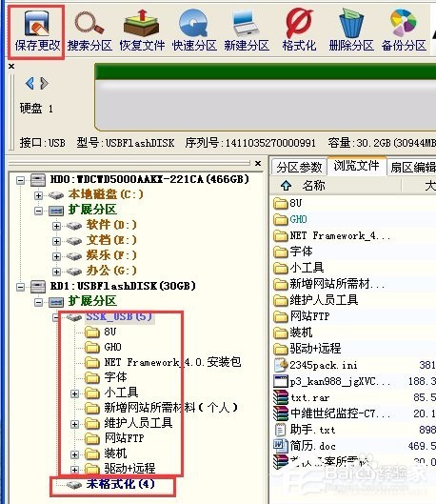This screenshot has width=436, height=504.
Task: Select HD0 WDC 466GB disk in tree
Action: [x=149, y=179]
